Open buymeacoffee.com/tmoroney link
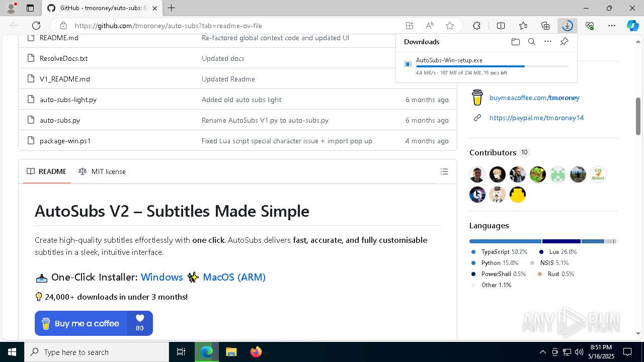The image size is (644, 362). [x=534, y=98]
